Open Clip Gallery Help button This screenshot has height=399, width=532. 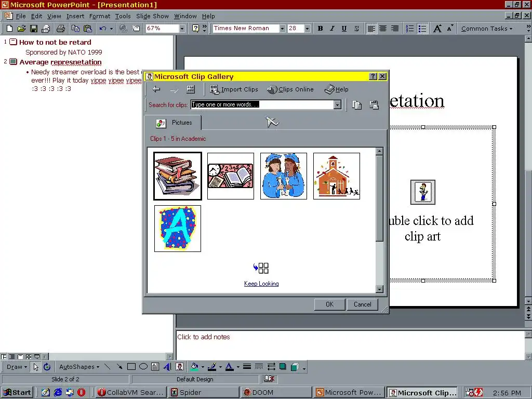point(337,89)
